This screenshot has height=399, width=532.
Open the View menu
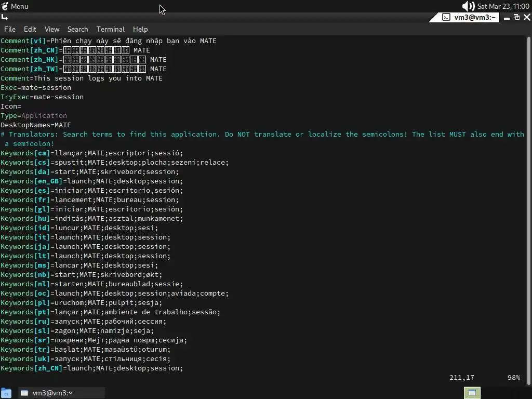click(52, 29)
